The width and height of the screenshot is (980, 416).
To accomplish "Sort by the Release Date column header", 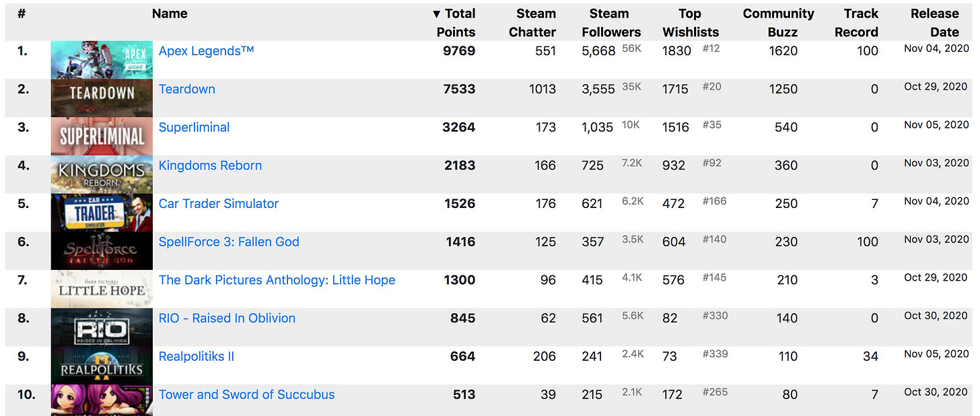I will (x=935, y=23).
